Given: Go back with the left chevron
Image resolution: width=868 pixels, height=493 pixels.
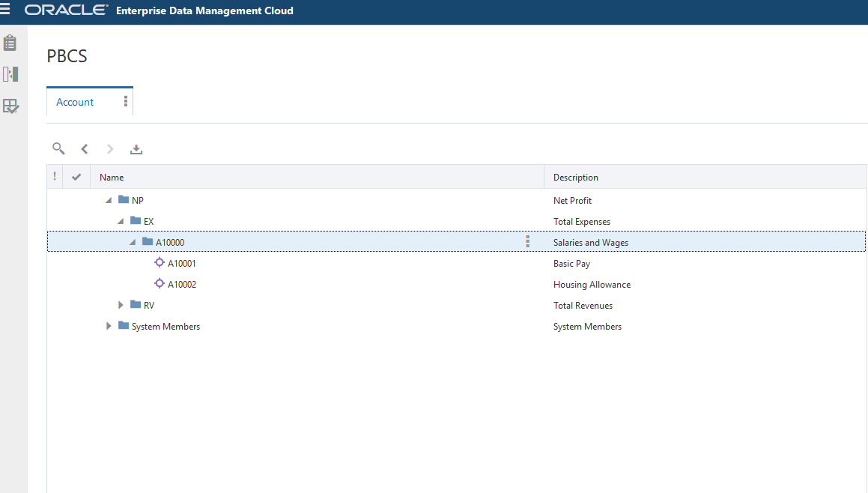Looking at the screenshot, I should 85,148.
